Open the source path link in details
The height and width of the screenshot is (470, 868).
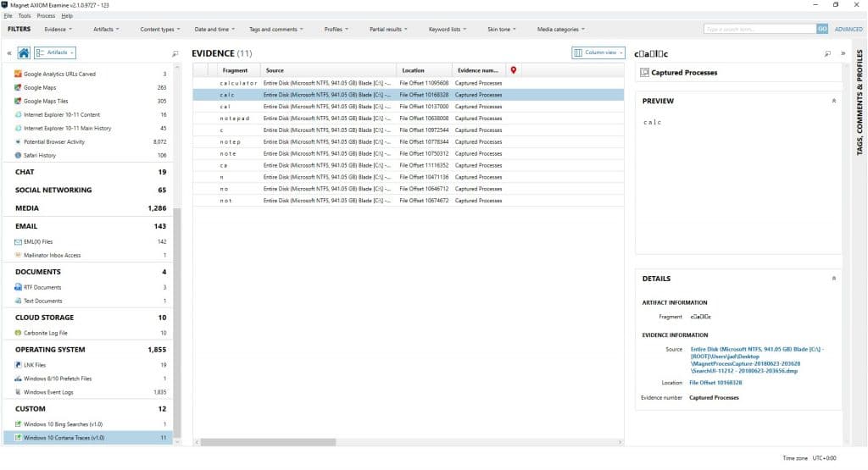pos(757,360)
